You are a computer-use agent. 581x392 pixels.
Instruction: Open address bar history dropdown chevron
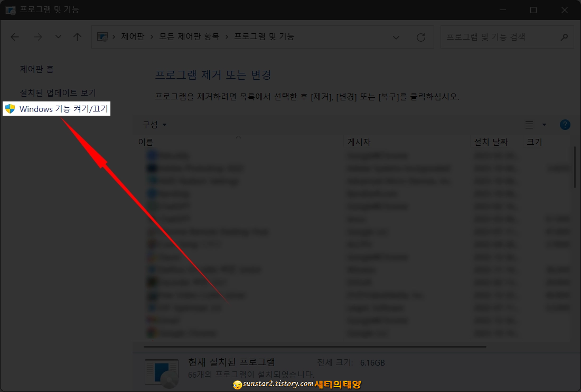coord(396,37)
